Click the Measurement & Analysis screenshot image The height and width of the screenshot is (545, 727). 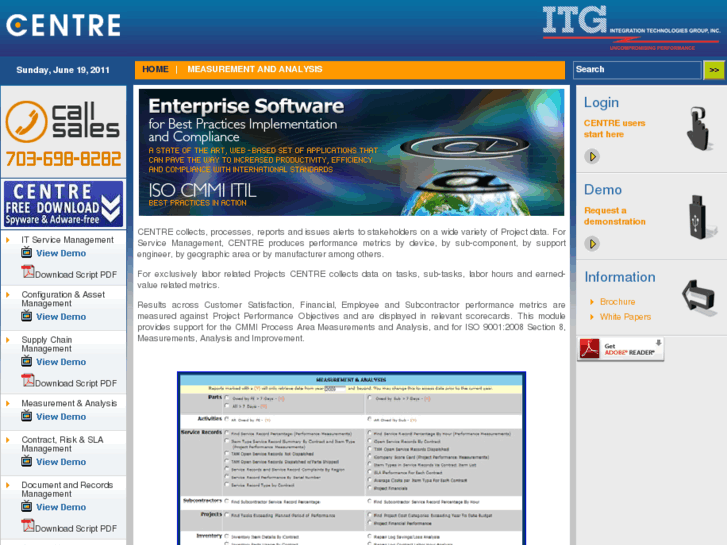pos(351,458)
